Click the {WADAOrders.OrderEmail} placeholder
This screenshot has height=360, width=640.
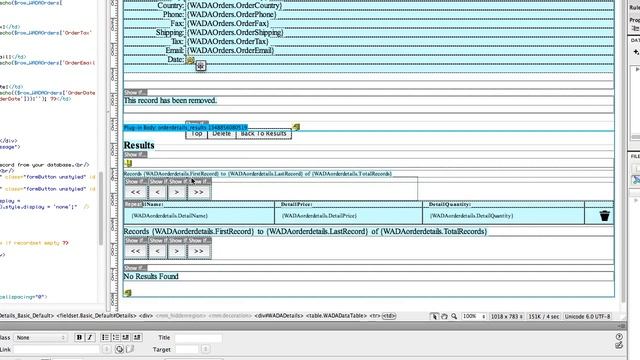[x=230, y=51]
